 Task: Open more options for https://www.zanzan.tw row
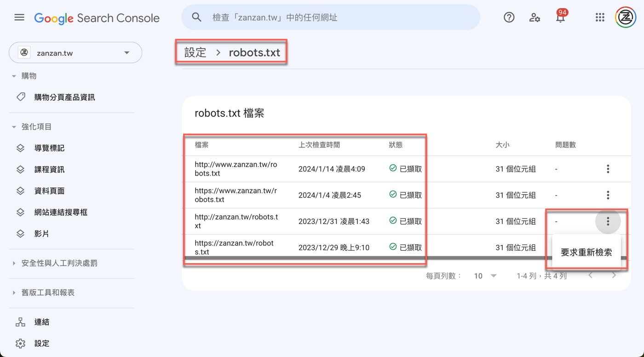tap(608, 195)
